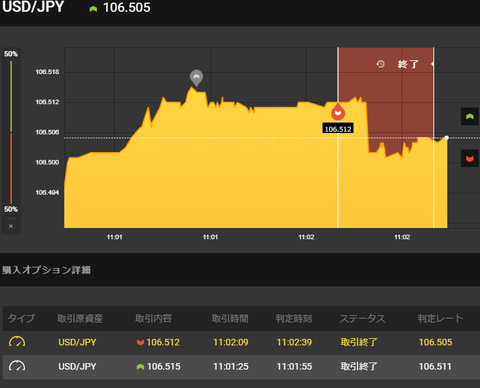
Task: Click the 106.506 price axis label
Action: 47,132
